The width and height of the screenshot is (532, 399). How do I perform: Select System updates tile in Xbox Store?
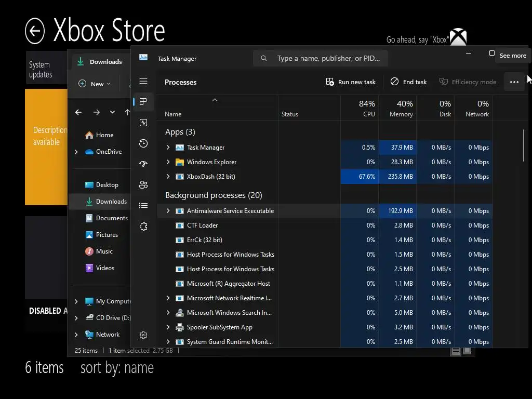coord(46,68)
